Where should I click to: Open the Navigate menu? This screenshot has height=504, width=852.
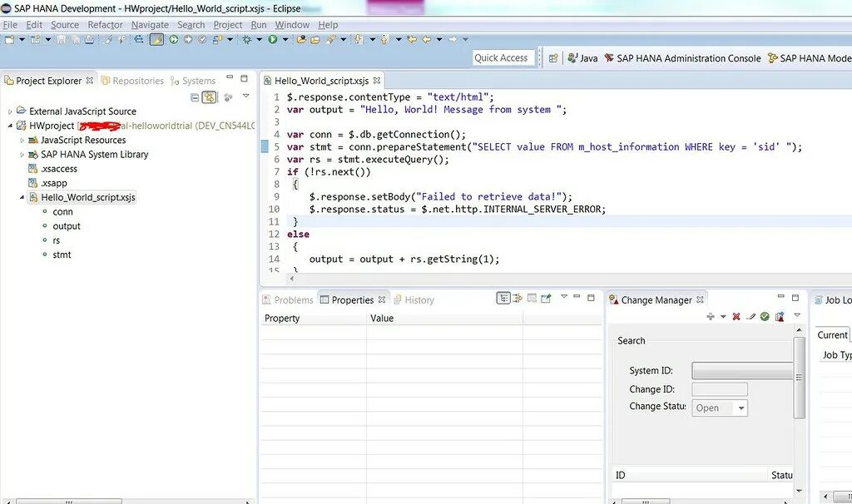pyautogui.click(x=150, y=25)
